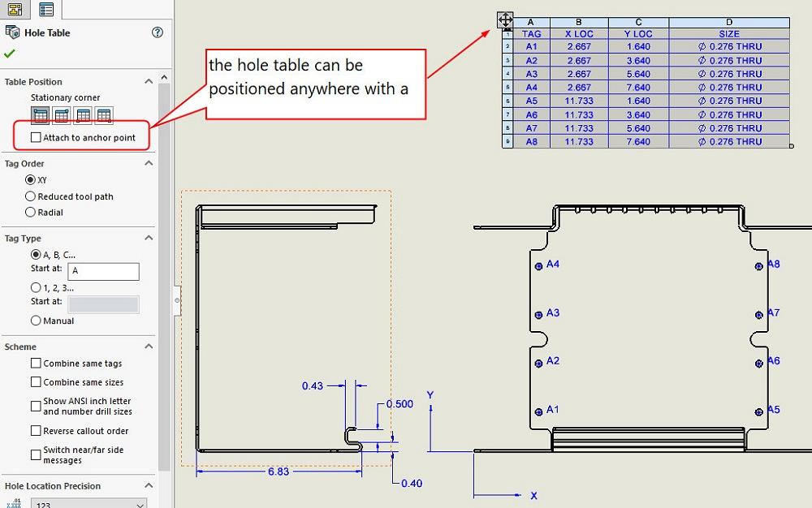Toggle Reverse callout order checkbox

click(36, 430)
